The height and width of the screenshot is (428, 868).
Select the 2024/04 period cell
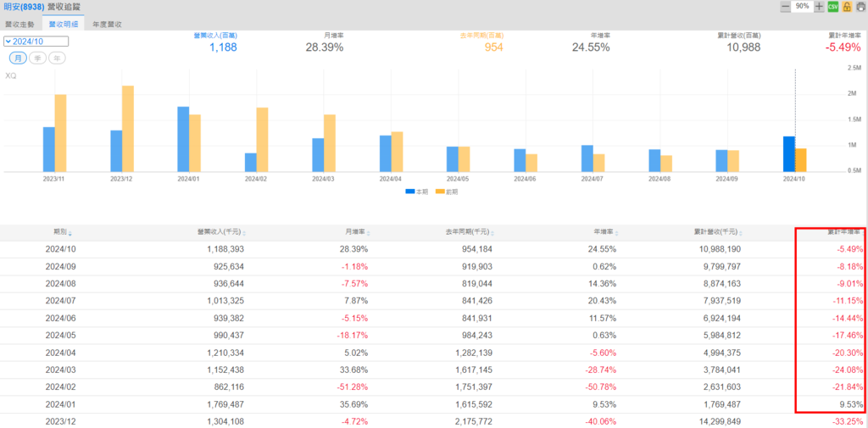(x=60, y=353)
